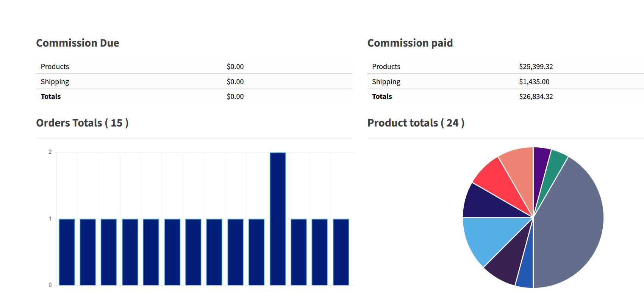The height and width of the screenshot is (303, 644).
Task: Click the large slate-gray pie slice
Action: point(568,223)
